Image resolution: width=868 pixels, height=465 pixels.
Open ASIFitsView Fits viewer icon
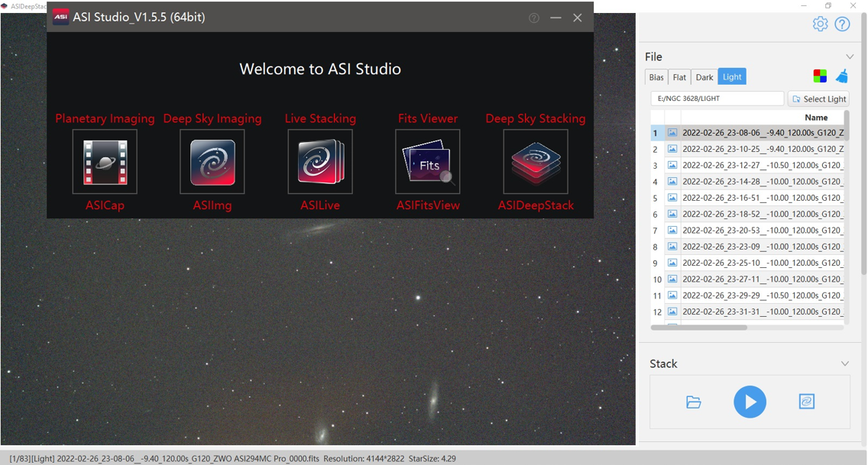[427, 161]
